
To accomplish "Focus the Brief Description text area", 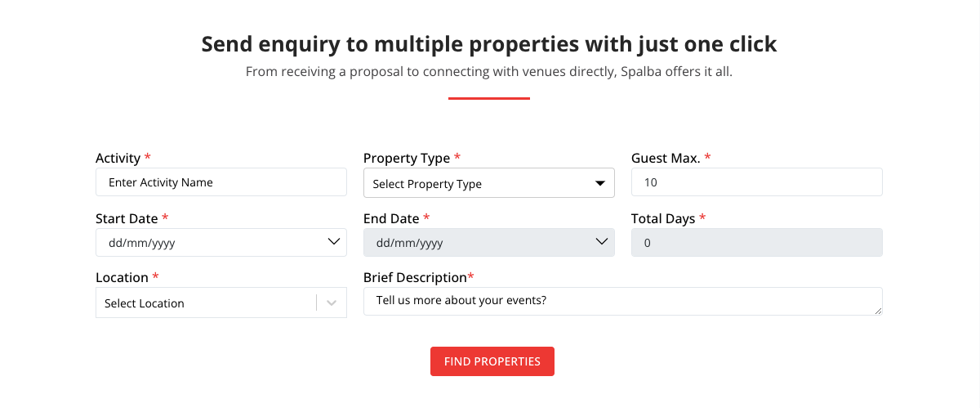I will click(x=621, y=300).
